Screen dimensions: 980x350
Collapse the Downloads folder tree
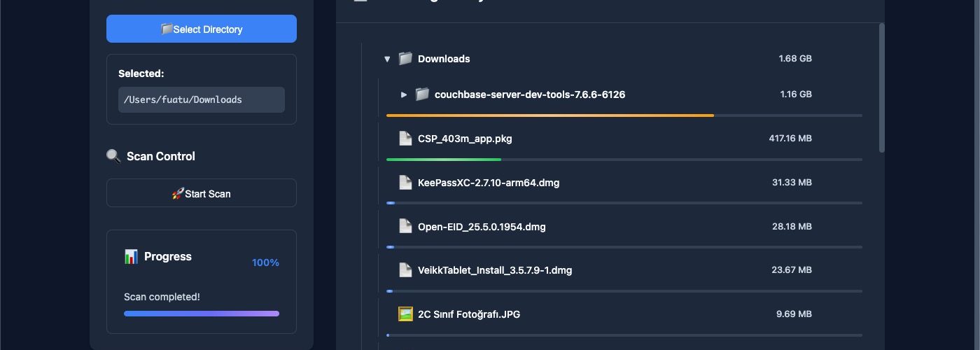pyautogui.click(x=387, y=59)
